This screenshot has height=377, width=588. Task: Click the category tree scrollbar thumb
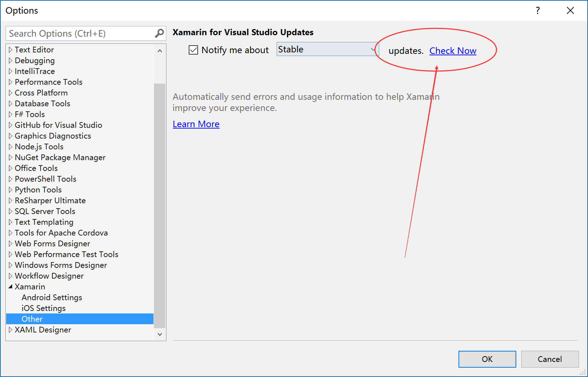click(x=160, y=206)
